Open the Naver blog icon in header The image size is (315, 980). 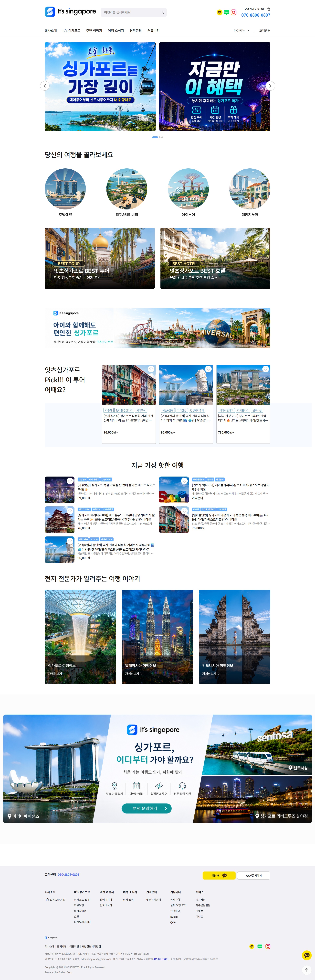coord(226,12)
